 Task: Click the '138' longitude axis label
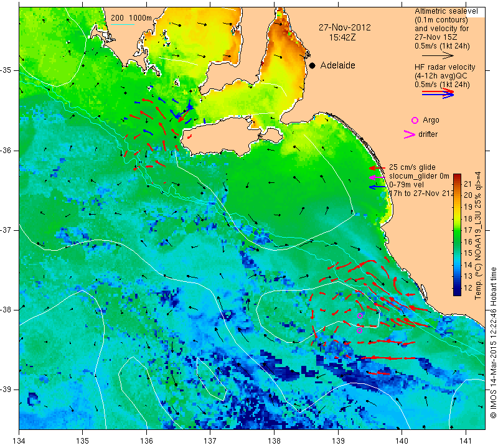click(274, 441)
